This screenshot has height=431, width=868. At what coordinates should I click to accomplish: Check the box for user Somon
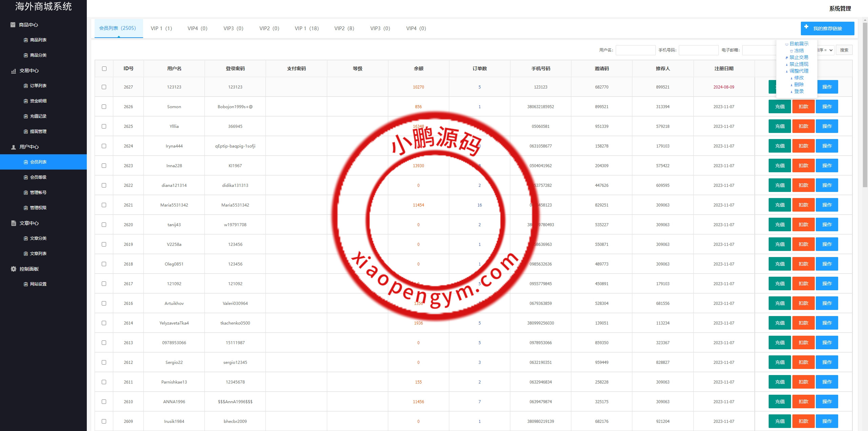click(x=104, y=107)
